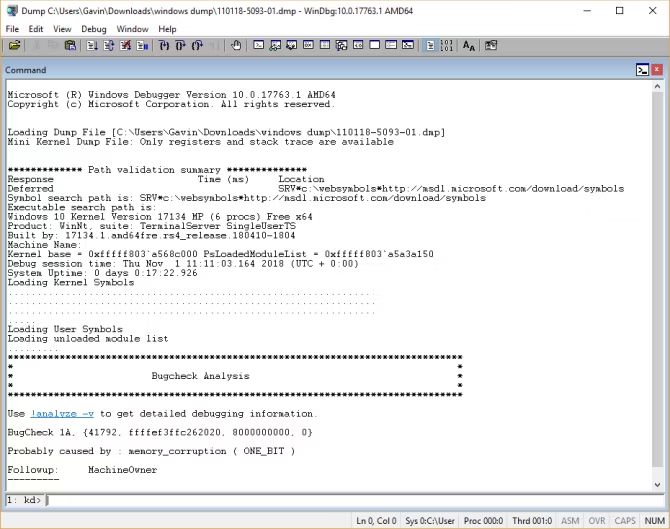Open the Scratch Pad window toolbar icon
The height and width of the screenshot is (529, 670).
click(375, 45)
